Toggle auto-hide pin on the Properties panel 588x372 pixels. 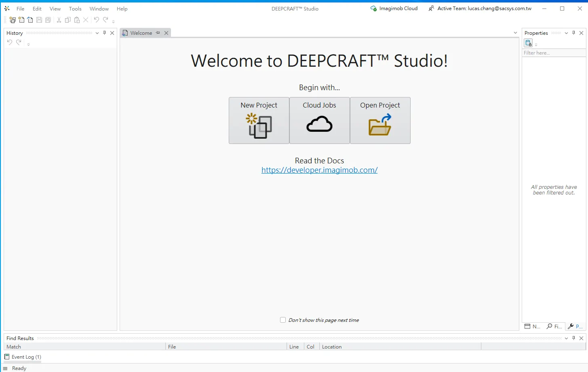pos(573,33)
